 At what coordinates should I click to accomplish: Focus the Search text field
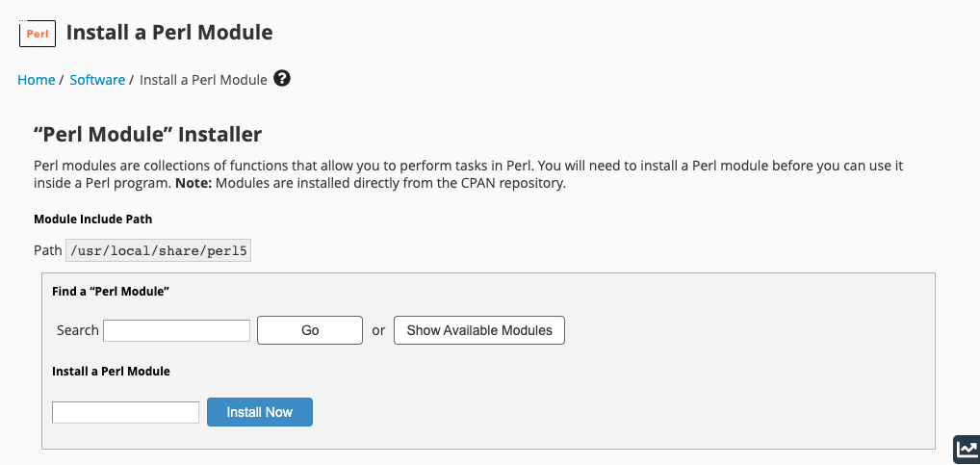click(x=177, y=330)
